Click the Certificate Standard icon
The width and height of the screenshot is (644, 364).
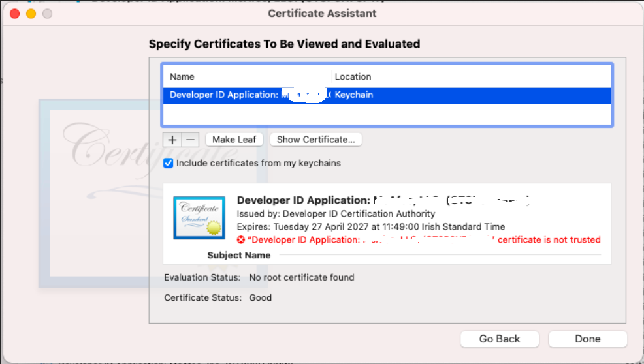point(199,218)
